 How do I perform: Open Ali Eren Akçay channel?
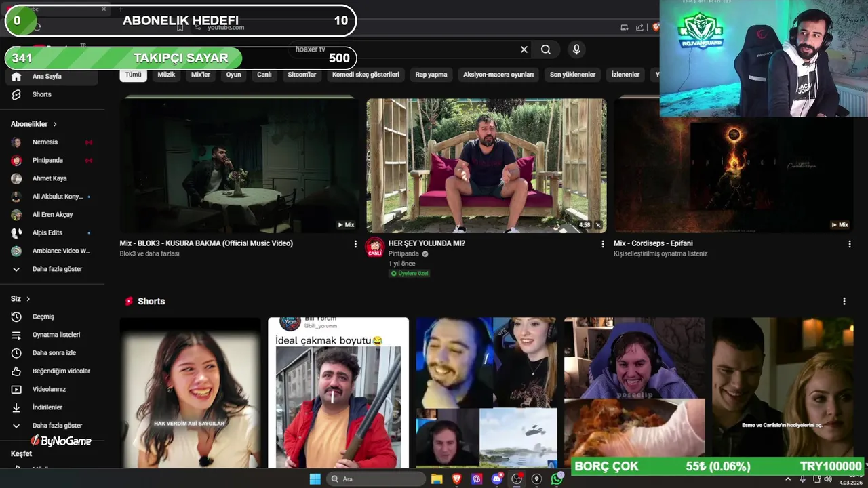click(x=52, y=215)
